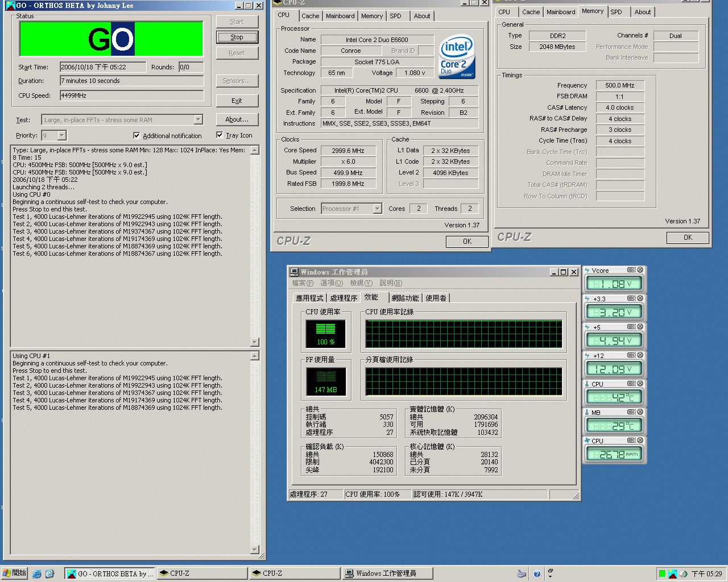Open 應用程式 tab in Task Manager
This screenshot has width=728, height=582.
tap(309, 298)
